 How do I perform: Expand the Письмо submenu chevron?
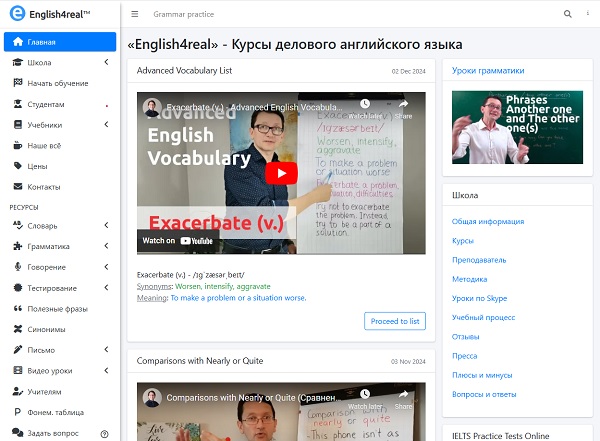[x=106, y=349]
